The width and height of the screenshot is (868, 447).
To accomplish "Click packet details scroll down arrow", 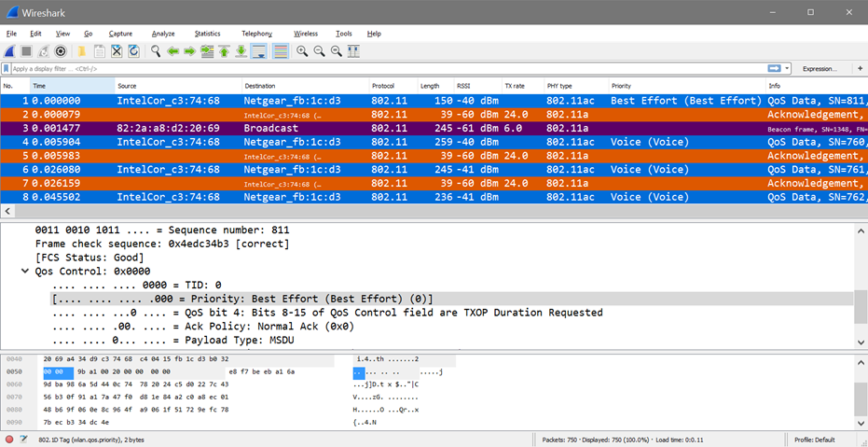I will point(861,342).
